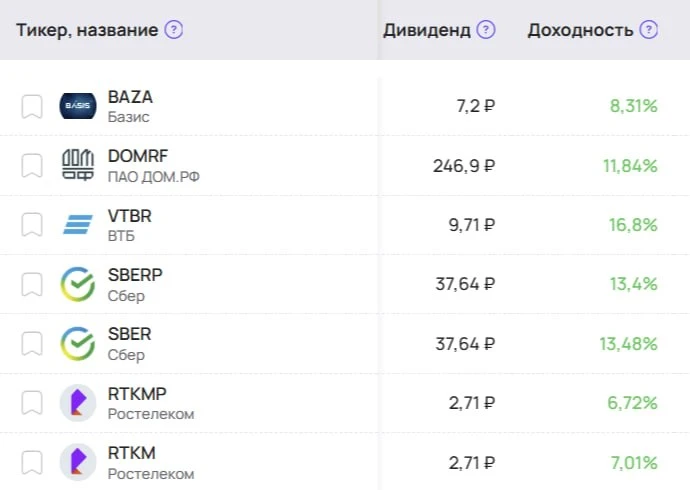Viewport: 690px width, 490px height.
Task: Click the yield value 6,72%
Action: tap(632, 402)
